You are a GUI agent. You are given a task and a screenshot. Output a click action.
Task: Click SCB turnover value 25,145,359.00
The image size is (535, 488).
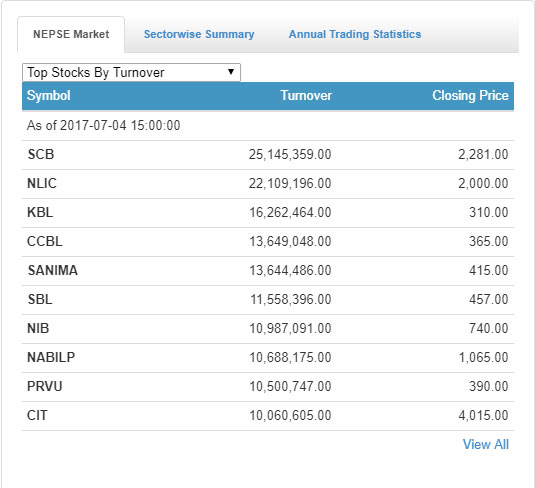tap(290, 154)
